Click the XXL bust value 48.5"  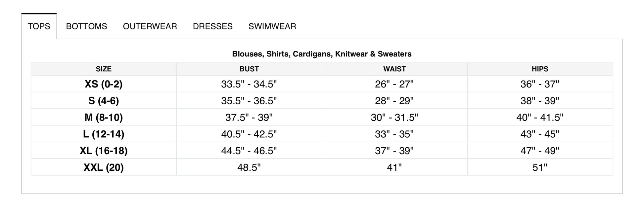[249, 167]
